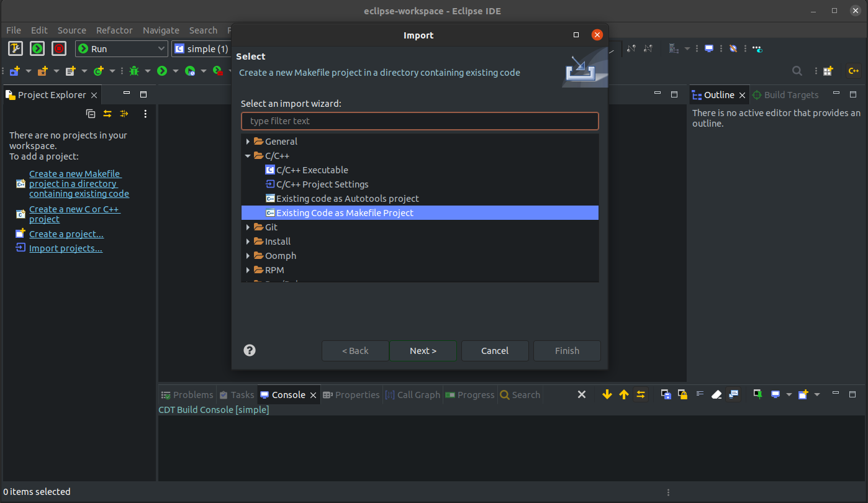Open the File menu
The width and height of the screenshot is (868, 503).
[14, 30]
